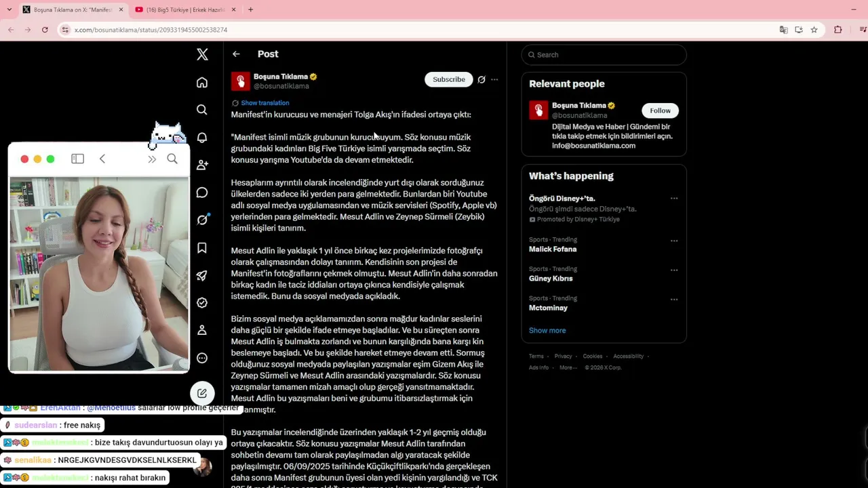The image size is (868, 488).
Task: Open options for the Mctominay trend
Action: 674,299
